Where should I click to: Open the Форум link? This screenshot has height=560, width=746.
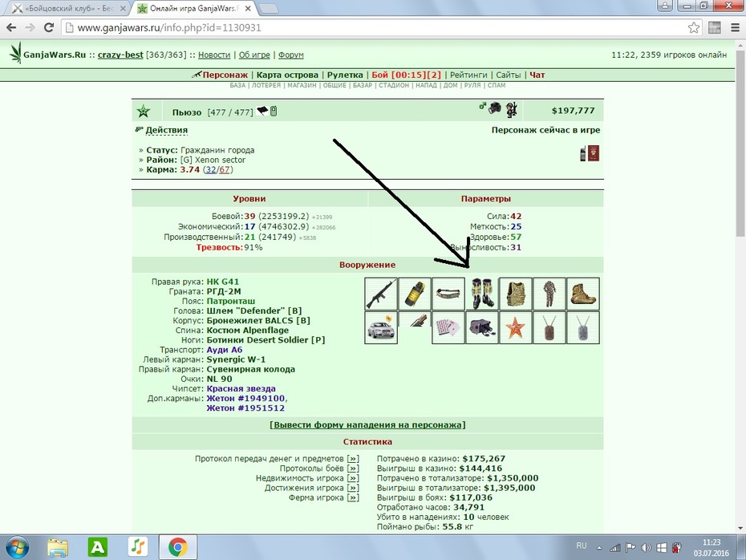point(290,55)
